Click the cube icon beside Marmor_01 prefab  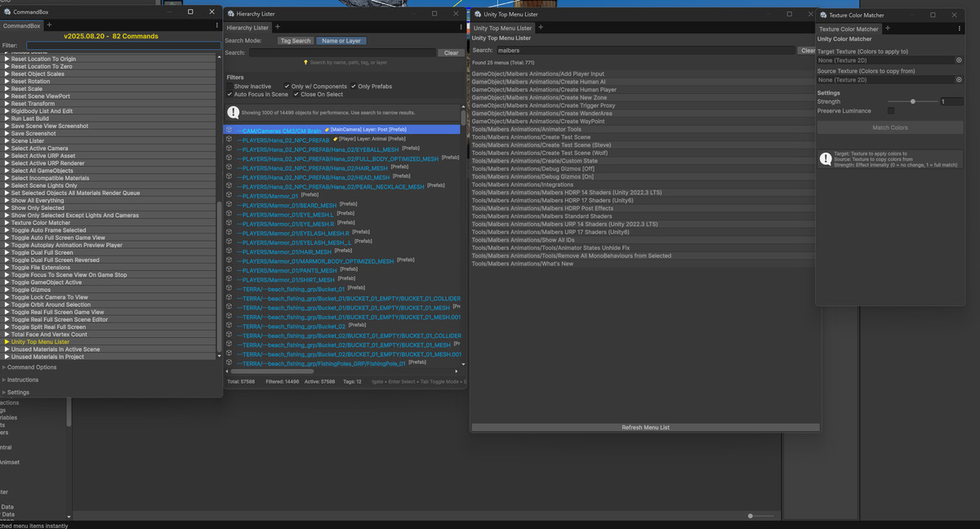pyautogui.click(x=229, y=196)
